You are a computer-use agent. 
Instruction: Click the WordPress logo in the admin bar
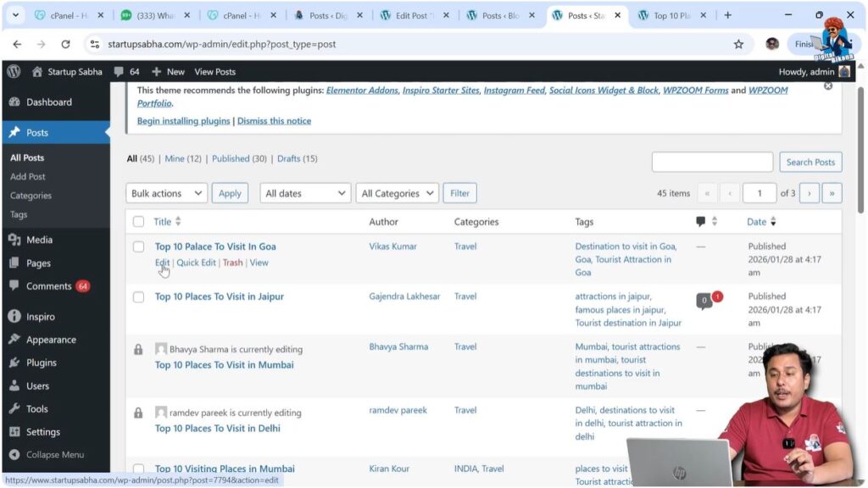(14, 72)
